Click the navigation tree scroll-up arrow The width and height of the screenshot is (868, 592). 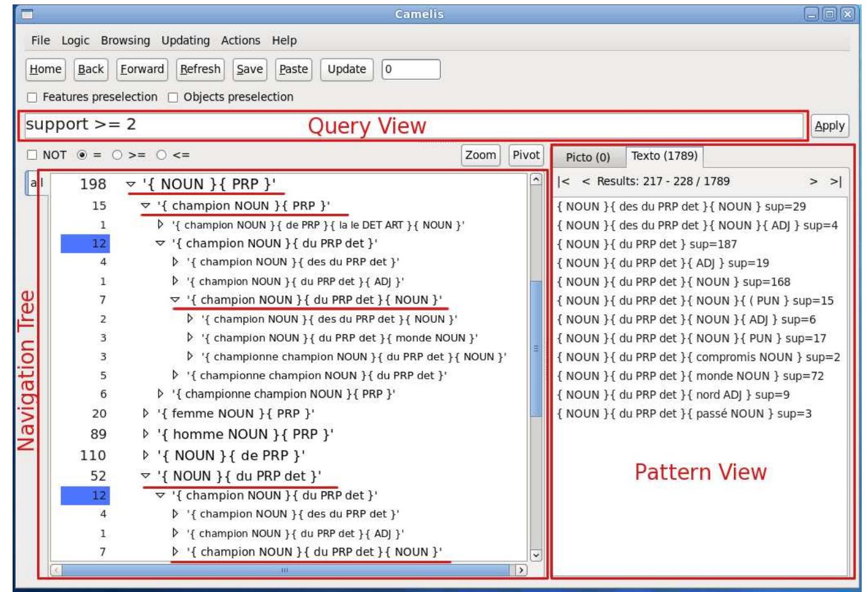click(x=536, y=179)
